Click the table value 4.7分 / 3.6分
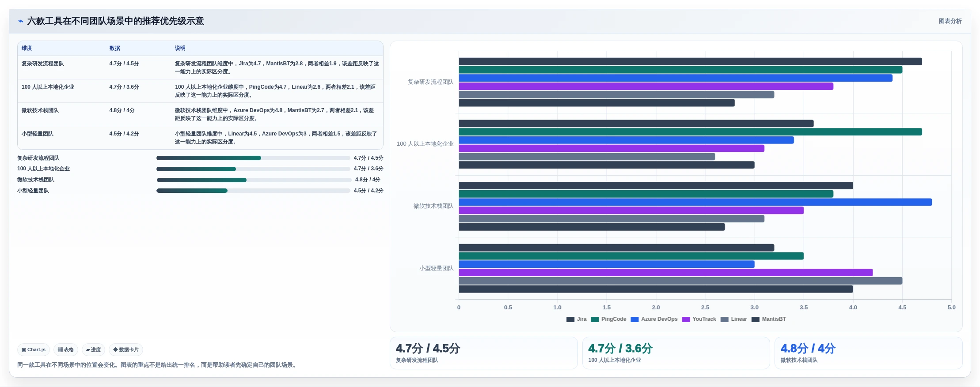 pyautogui.click(x=124, y=87)
